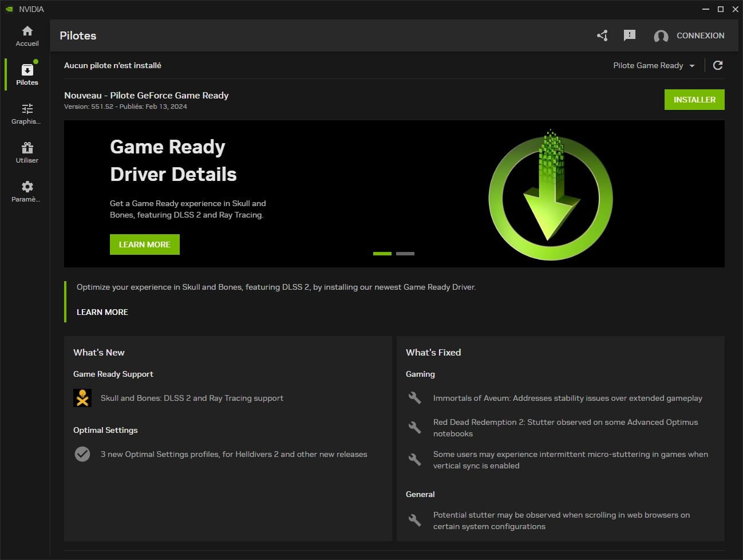Click the dropdown arrow next to Pilote Game Ready

coord(692,66)
